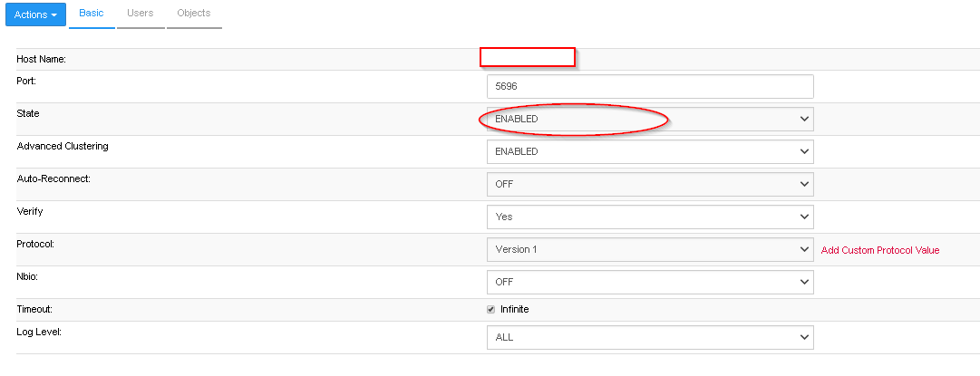Open the Protocol version dropdown

[650, 249]
